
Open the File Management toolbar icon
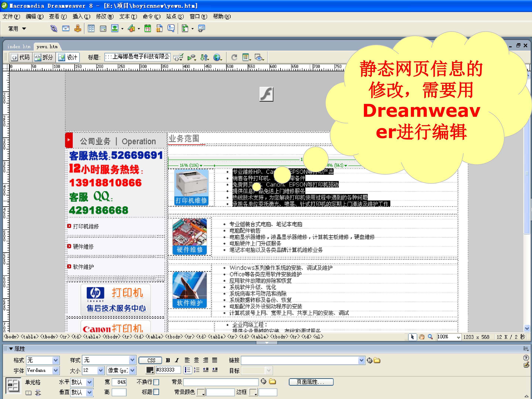coord(204,57)
